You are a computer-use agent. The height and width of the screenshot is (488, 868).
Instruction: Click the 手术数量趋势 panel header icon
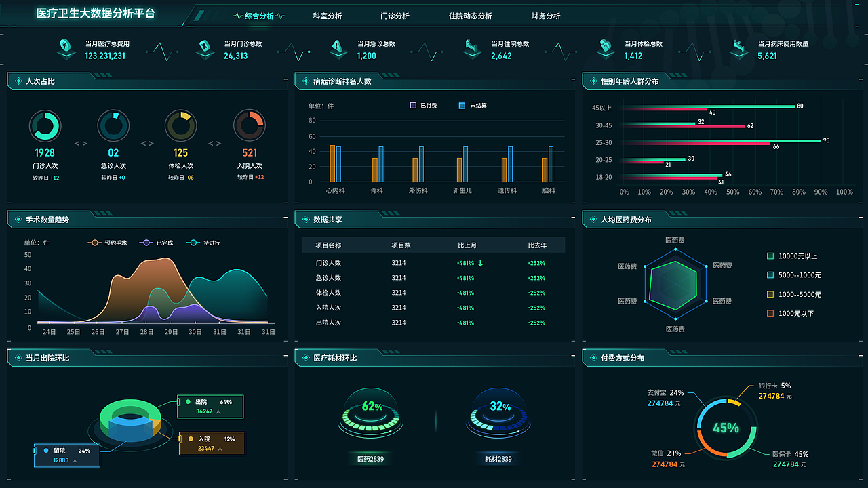18,220
